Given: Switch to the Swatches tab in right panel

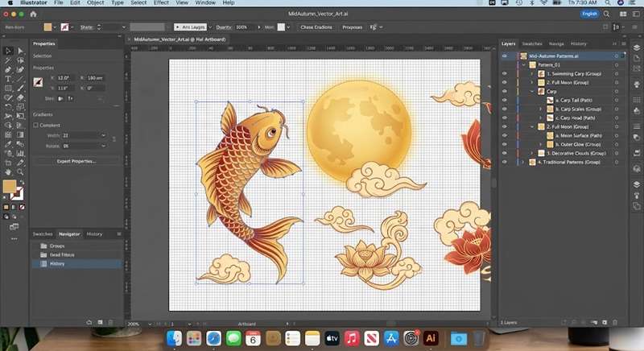Looking at the screenshot, I should point(532,43).
